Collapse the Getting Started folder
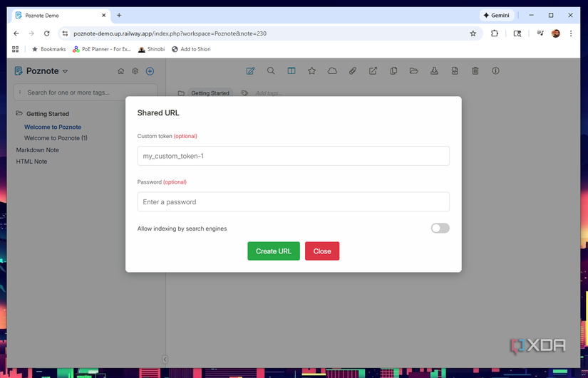 pyautogui.click(x=19, y=113)
